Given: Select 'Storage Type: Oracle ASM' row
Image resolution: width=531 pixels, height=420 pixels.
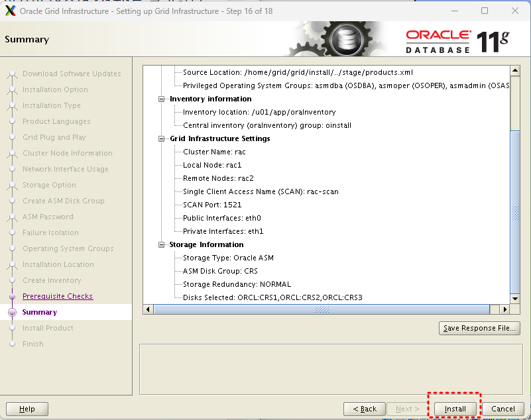Looking at the screenshot, I should pyautogui.click(x=228, y=258).
